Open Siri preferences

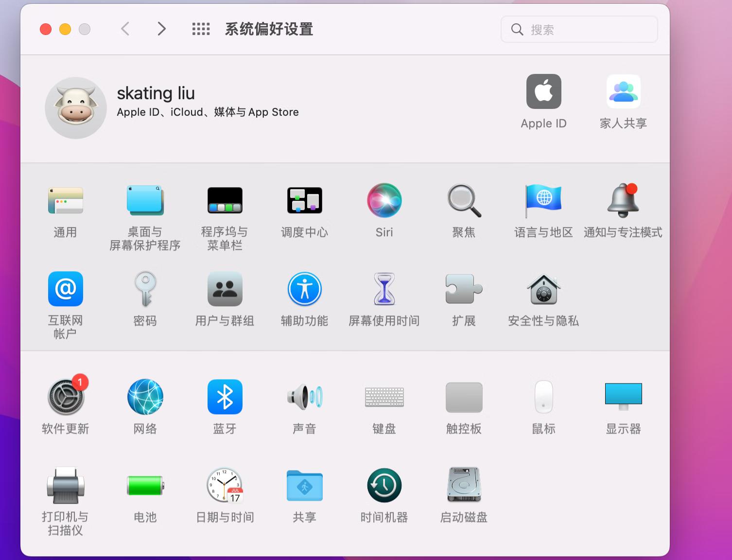(384, 200)
